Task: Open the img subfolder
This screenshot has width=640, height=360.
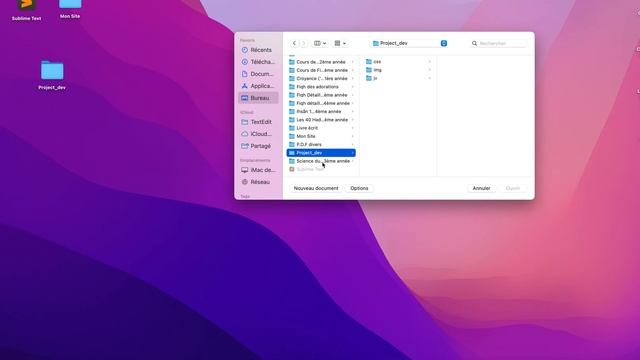Action: click(398, 70)
